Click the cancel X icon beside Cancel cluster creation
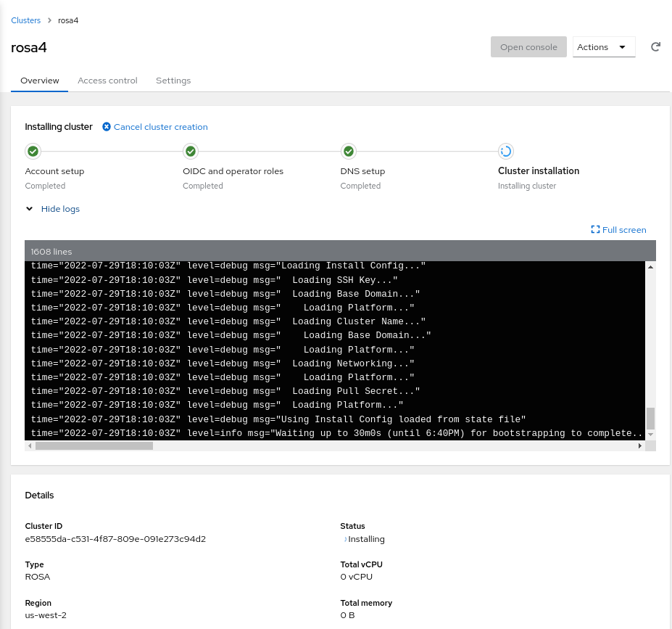Image resolution: width=672 pixels, height=629 pixels. pyautogui.click(x=107, y=127)
